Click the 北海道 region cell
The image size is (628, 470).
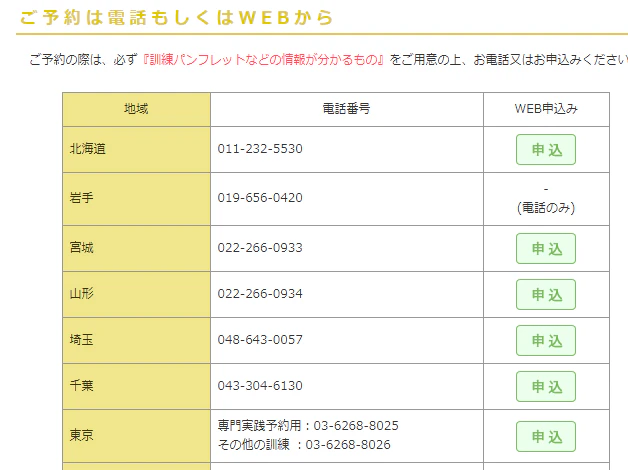coord(137,150)
